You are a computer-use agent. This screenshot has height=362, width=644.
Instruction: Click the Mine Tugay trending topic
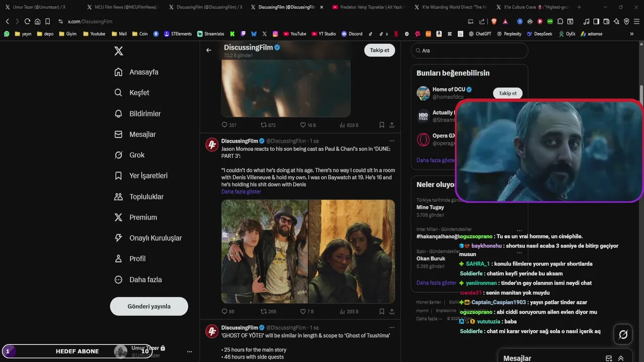coord(430,207)
